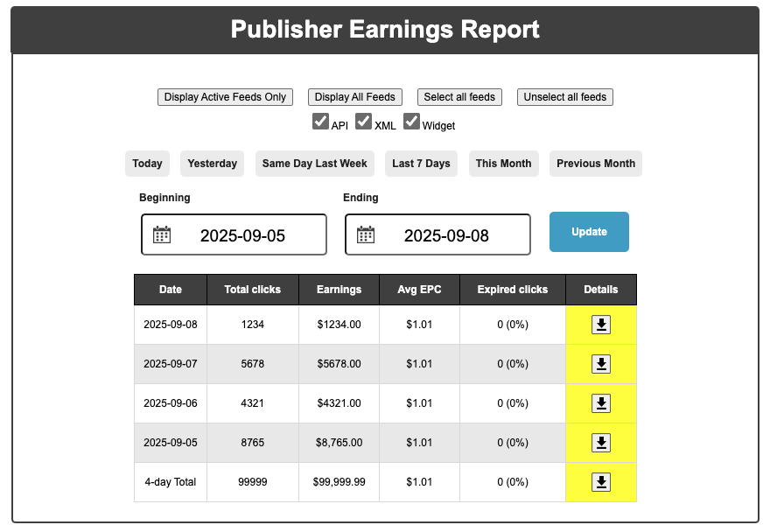770x532 pixels.
Task: Click Display Active Feeds Only
Action: tap(225, 97)
